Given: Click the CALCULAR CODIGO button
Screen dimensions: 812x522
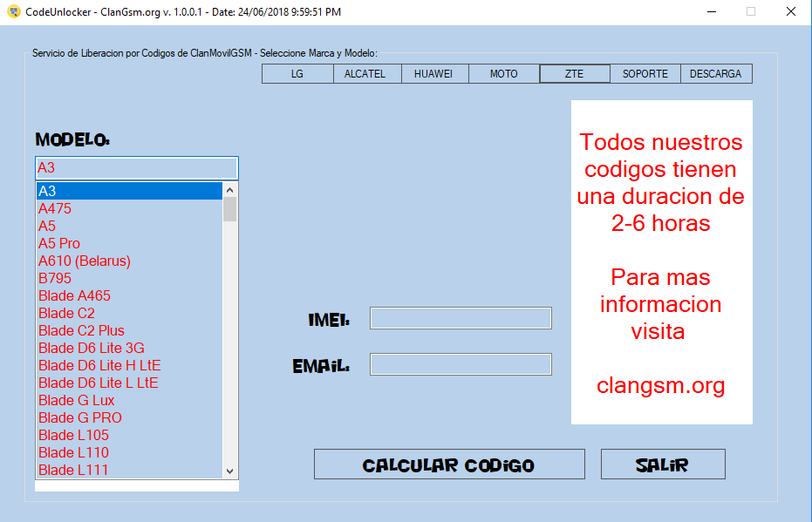Looking at the screenshot, I should [x=449, y=464].
